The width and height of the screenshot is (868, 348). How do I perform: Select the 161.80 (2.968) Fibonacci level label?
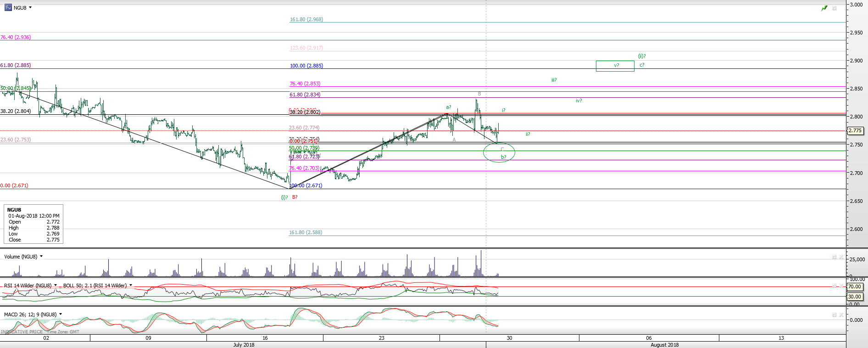point(306,19)
